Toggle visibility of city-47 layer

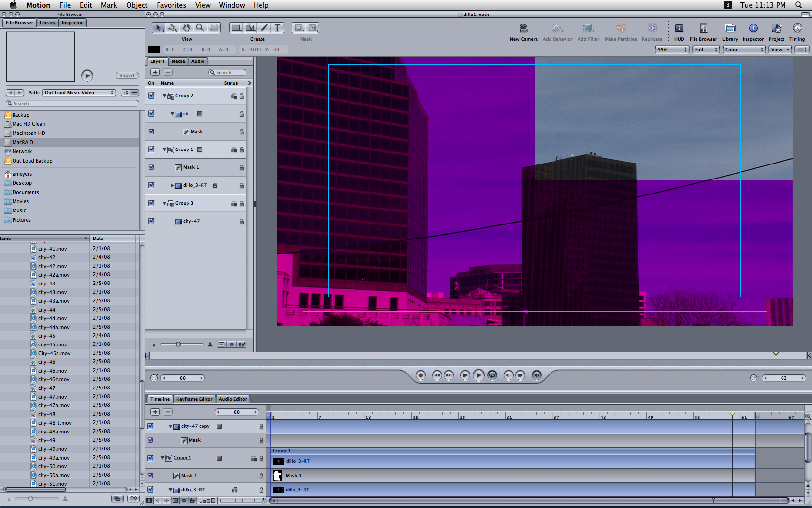[151, 221]
